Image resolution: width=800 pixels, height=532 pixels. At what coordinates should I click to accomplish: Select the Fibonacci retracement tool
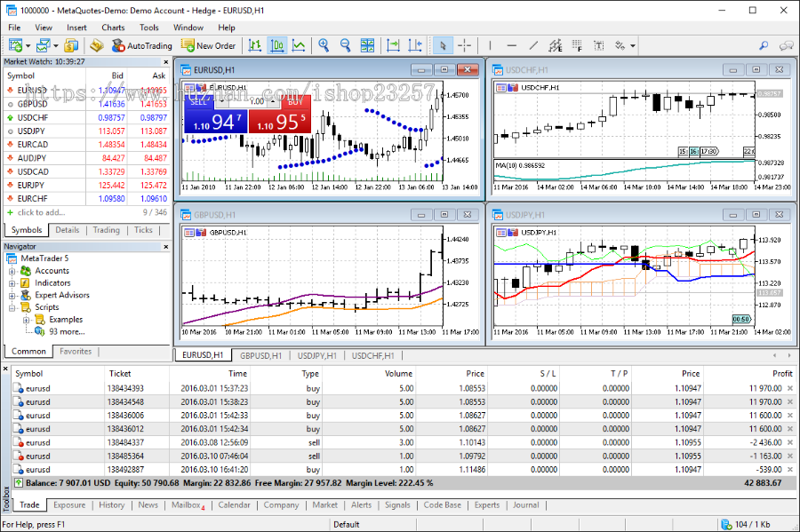577,46
